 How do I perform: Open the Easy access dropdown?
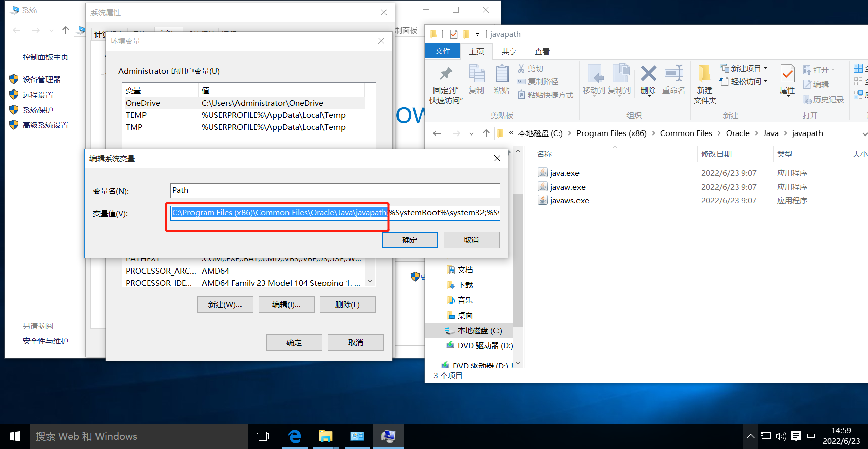tap(744, 81)
